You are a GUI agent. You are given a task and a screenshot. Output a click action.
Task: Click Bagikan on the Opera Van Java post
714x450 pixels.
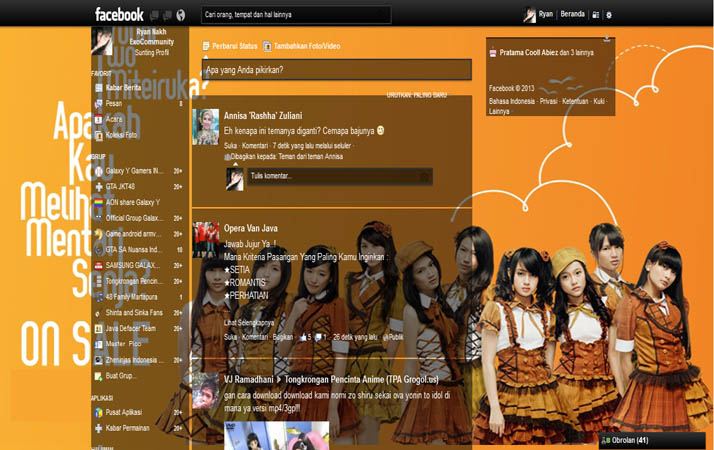click(x=283, y=337)
